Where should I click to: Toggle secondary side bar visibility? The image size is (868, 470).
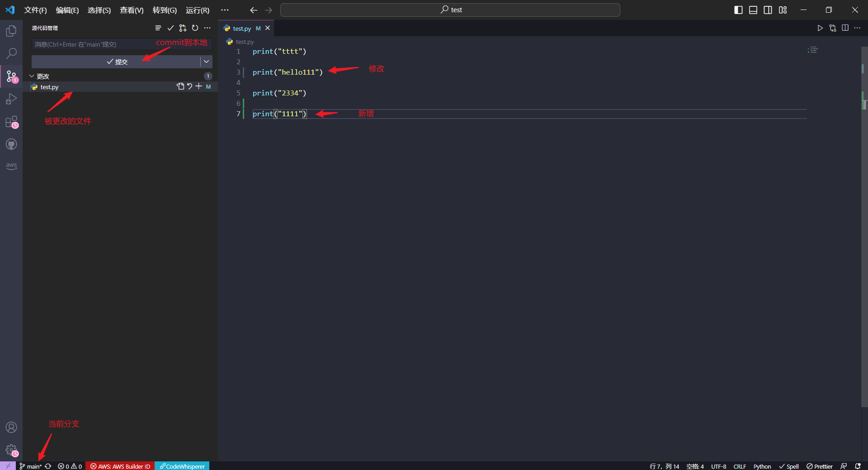768,10
